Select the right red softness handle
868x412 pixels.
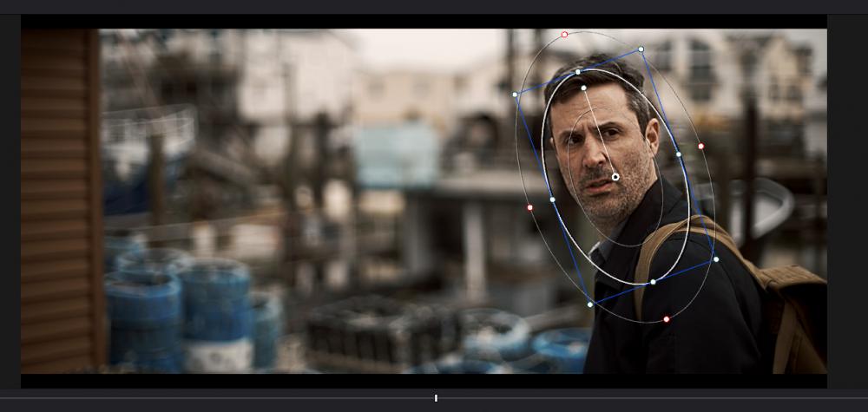pos(701,147)
